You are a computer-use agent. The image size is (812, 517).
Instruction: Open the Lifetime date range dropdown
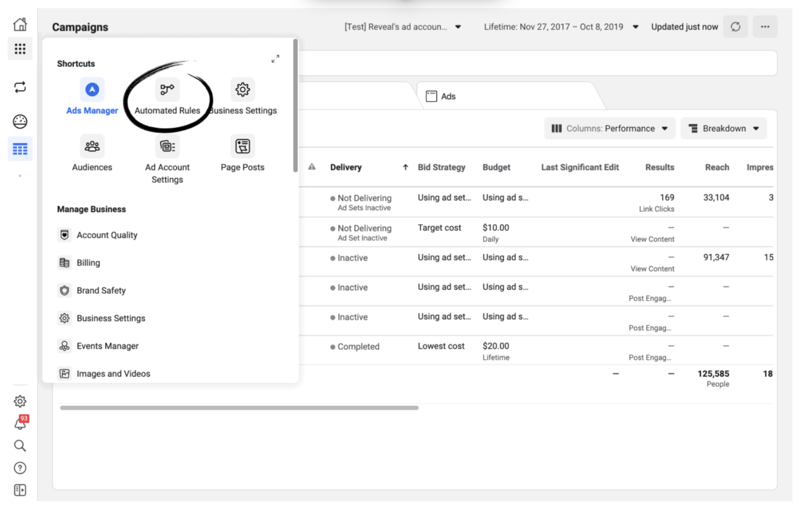click(x=561, y=27)
